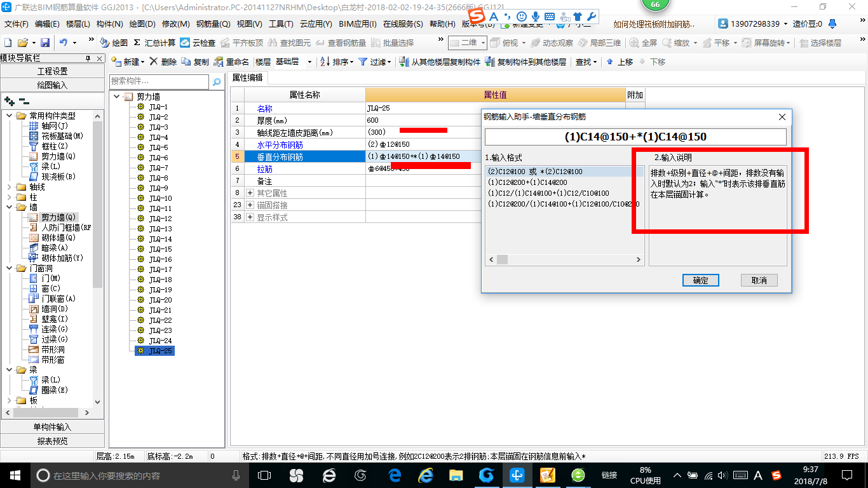Select 连梁(G) in navigator
The image size is (868, 488).
point(55,329)
